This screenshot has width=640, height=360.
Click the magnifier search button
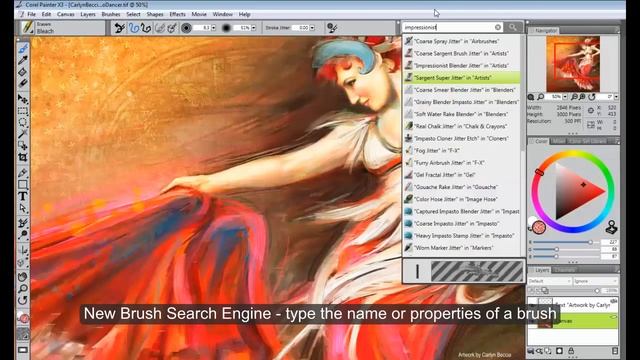tap(513, 27)
